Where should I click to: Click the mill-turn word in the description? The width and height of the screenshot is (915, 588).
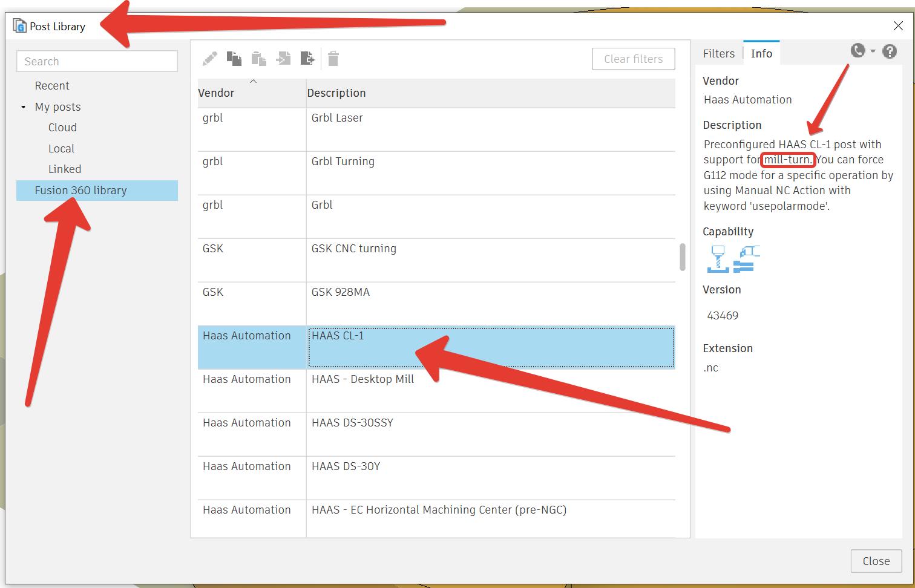pyautogui.click(x=787, y=160)
